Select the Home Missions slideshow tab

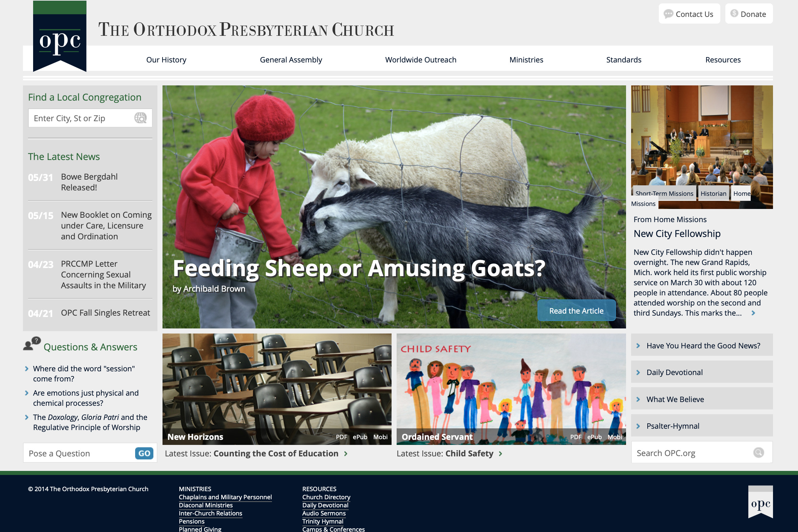tap(741, 193)
